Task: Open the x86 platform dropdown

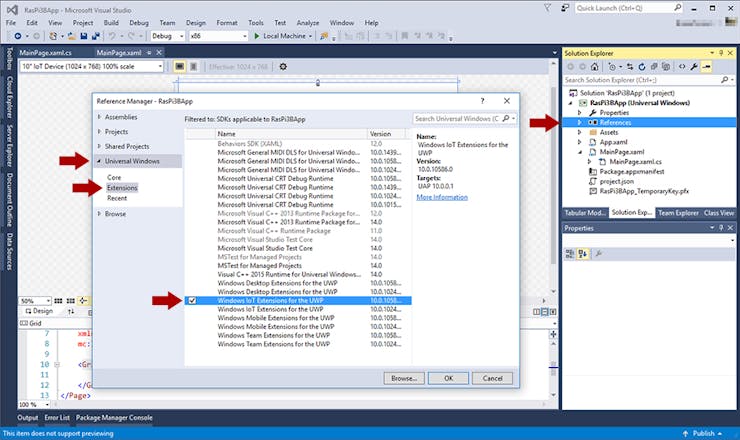Action: pyautogui.click(x=219, y=36)
